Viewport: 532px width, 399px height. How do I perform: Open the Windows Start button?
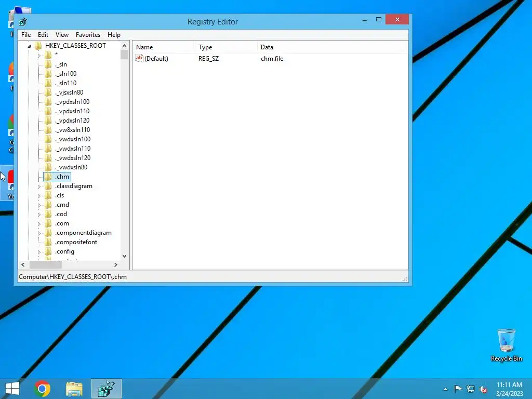12,389
